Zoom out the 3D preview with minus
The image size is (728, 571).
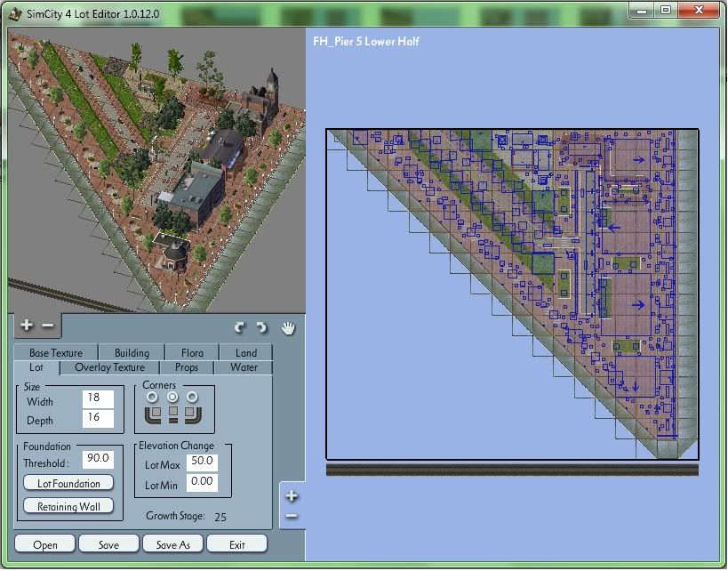tap(48, 326)
